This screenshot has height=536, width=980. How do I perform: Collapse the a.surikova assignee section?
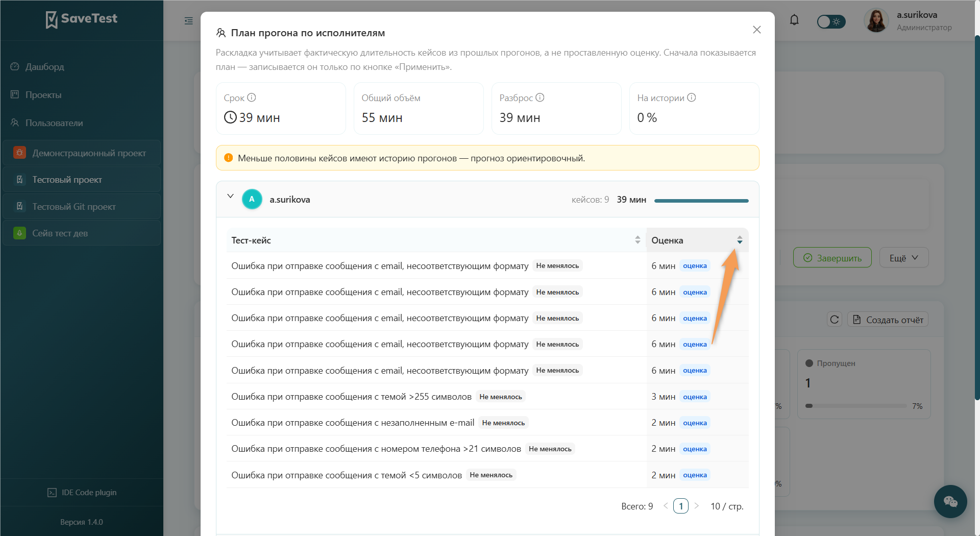point(231,196)
